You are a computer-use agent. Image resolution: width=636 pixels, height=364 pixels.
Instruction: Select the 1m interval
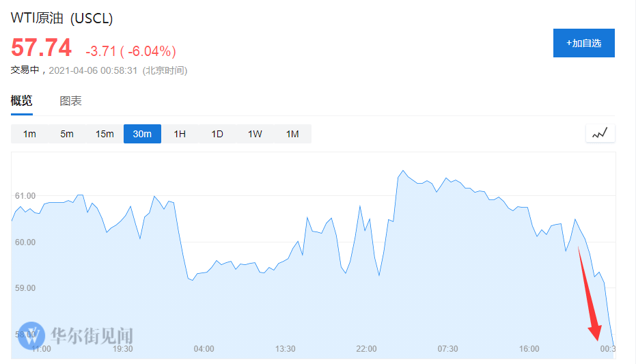[x=29, y=134]
